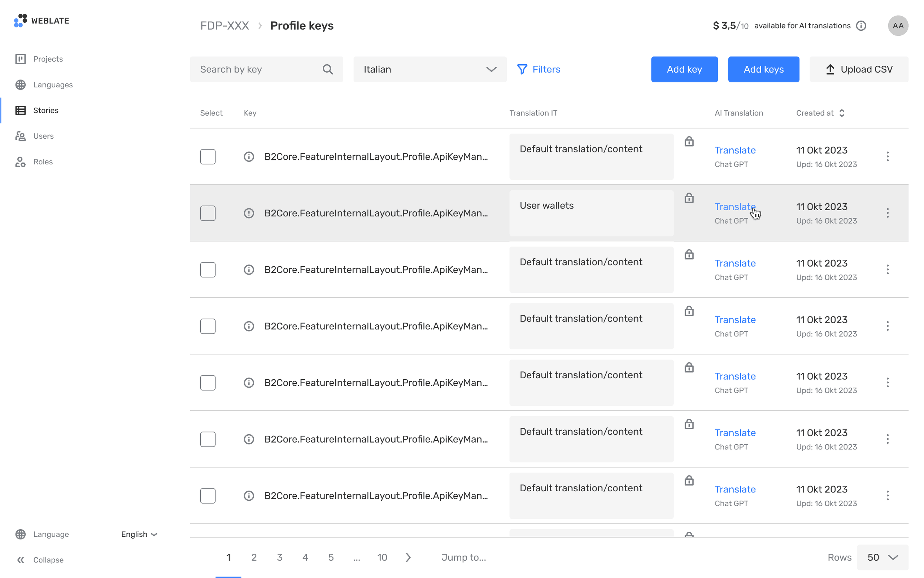Click lock icon in third row
Screen dimensions: 924x578
(689, 255)
